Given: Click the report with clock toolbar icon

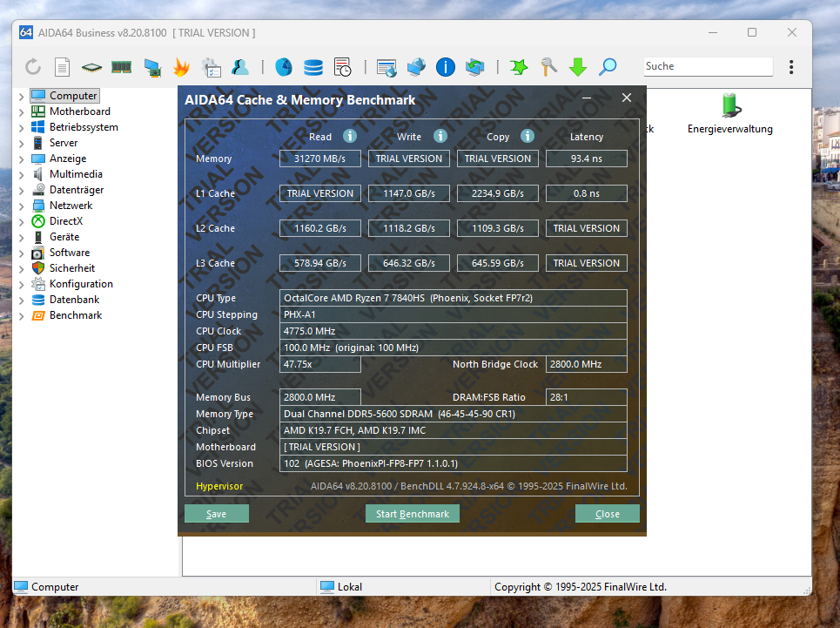Looking at the screenshot, I should click(342, 67).
